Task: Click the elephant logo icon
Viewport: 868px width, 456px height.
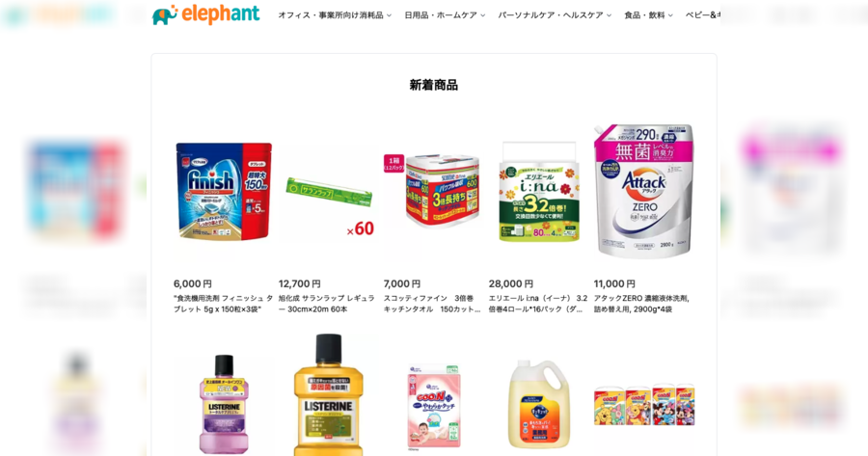Action: pos(165,15)
